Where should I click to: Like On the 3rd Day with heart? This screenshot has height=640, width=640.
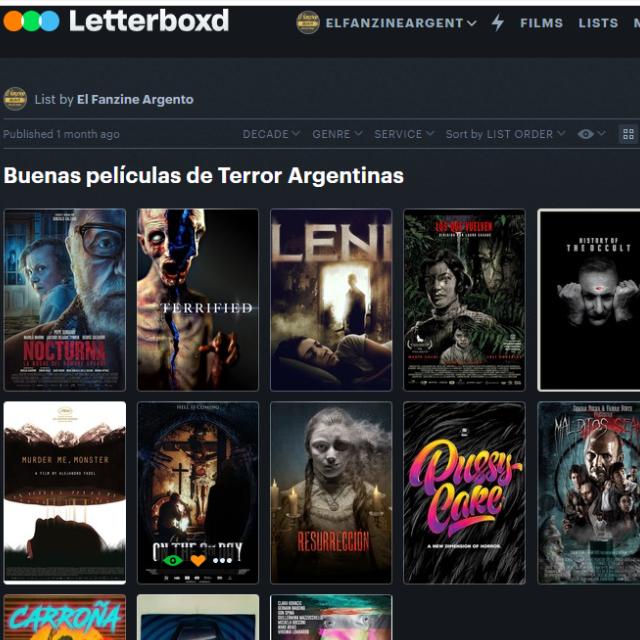tap(198, 560)
